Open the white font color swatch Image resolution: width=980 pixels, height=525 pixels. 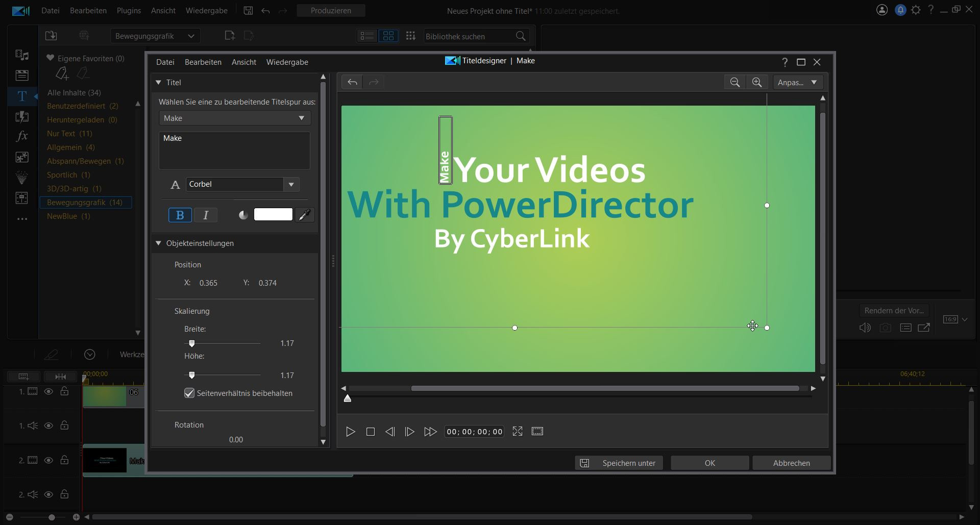(x=273, y=215)
